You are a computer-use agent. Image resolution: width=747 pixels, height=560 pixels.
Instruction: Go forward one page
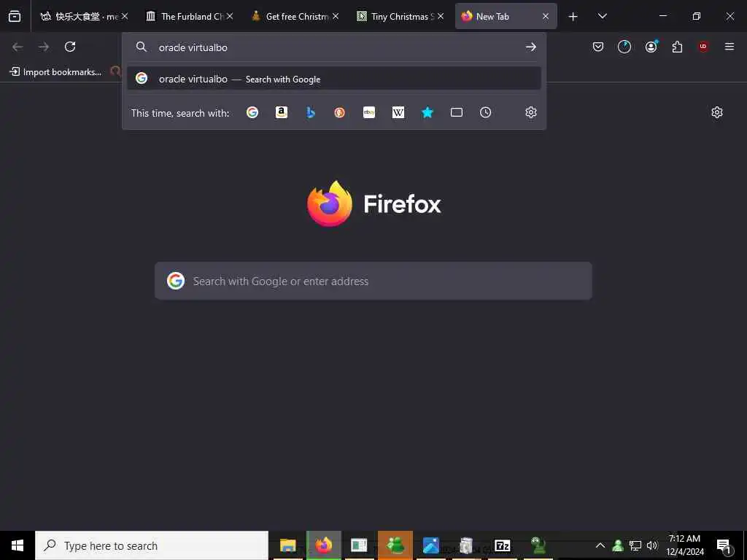pos(44,47)
